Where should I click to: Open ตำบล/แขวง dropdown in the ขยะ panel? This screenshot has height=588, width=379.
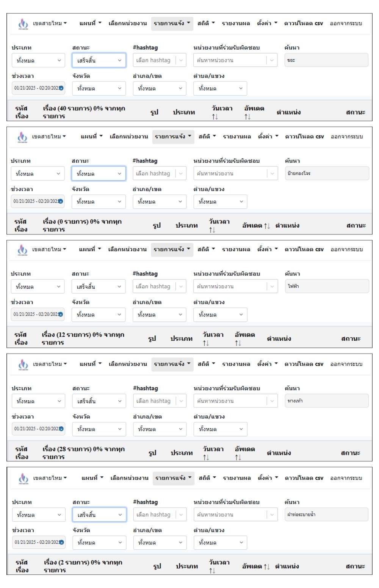point(220,88)
